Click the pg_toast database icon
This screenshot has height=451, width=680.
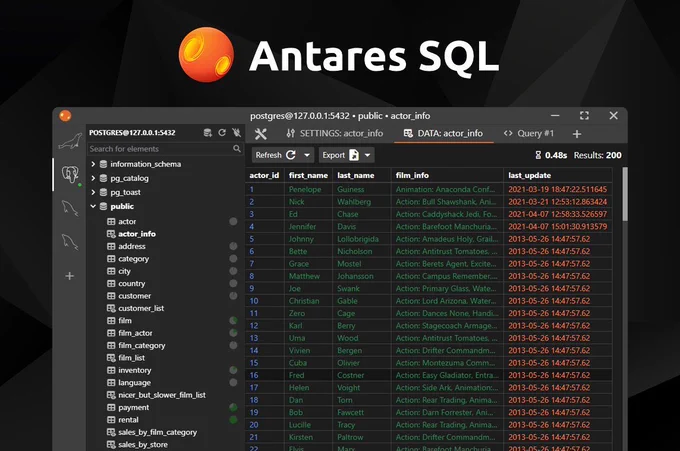pyautogui.click(x=103, y=192)
